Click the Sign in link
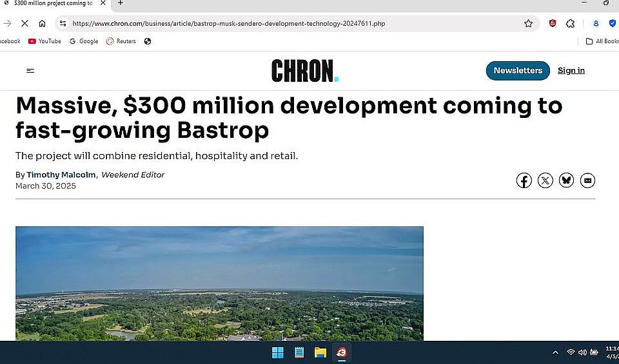This screenshot has height=364, width=619. pos(571,71)
